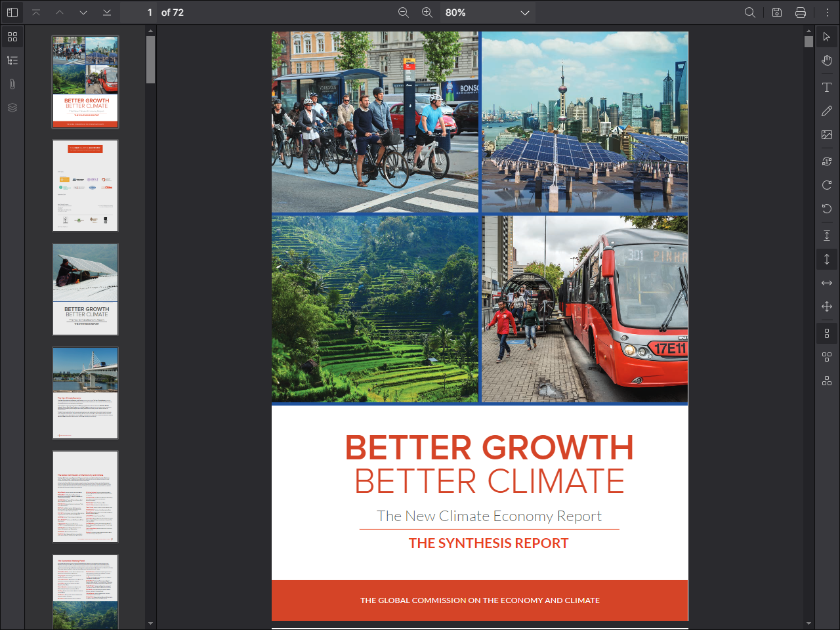
Task: Open the three-dot more options menu
Action: (827, 12)
